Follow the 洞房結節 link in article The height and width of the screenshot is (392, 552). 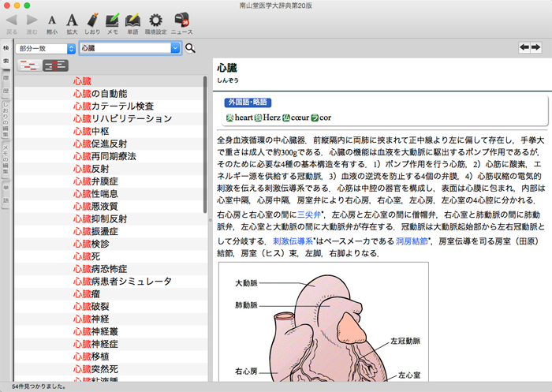tap(412, 241)
